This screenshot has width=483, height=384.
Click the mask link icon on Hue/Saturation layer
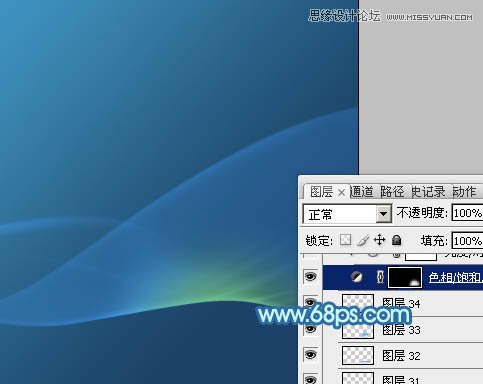(380, 277)
